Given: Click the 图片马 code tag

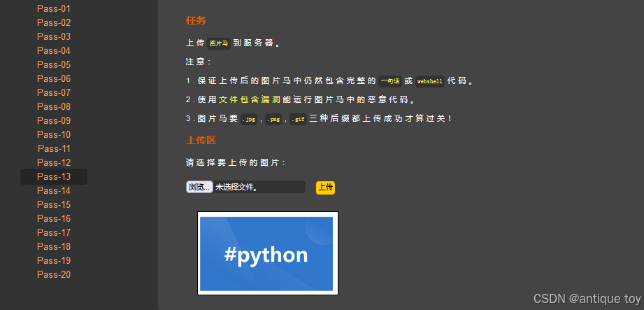Looking at the screenshot, I should click(x=218, y=43).
